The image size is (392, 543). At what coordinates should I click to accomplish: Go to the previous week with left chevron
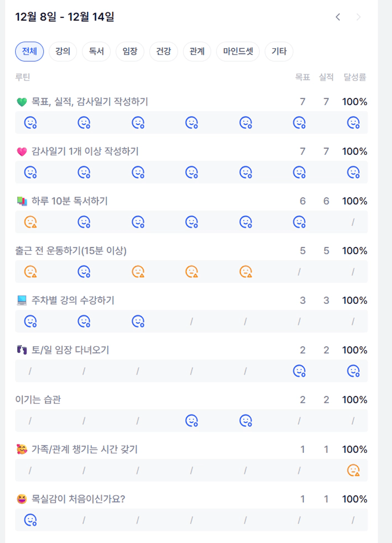[338, 17]
